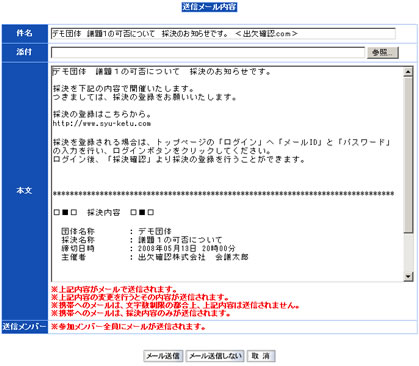Click the メール送信 button
This screenshot has height=366, width=419.
(163, 356)
